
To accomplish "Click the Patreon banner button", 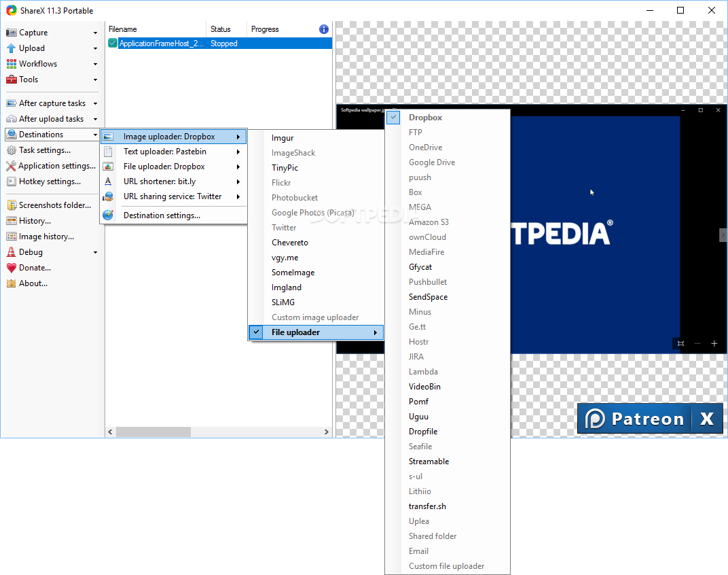I will click(634, 419).
